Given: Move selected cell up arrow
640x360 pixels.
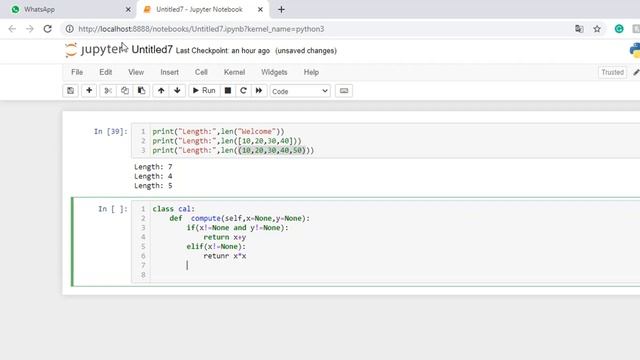Looking at the screenshot, I should coord(161,91).
